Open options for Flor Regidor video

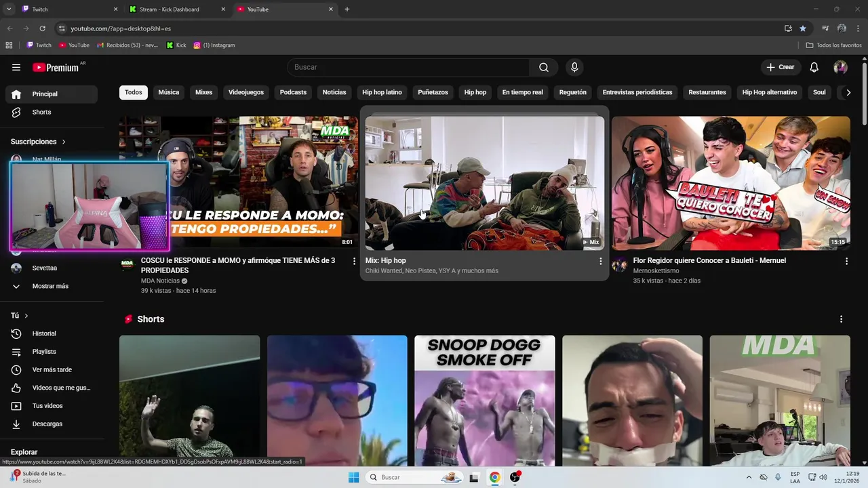pos(846,261)
